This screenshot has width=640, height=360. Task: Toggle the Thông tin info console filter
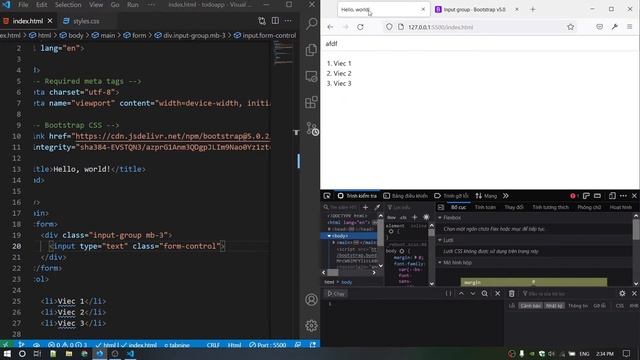click(578, 306)
